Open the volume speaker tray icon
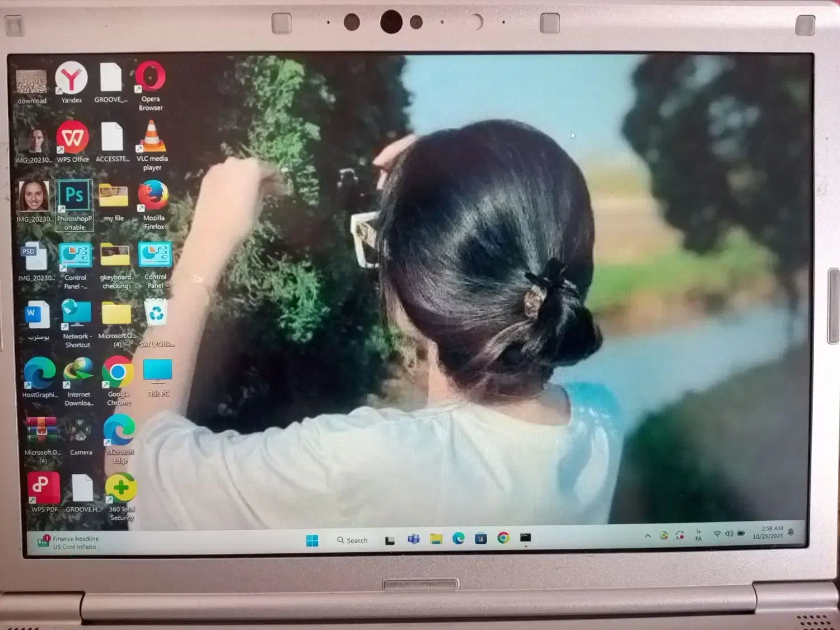Viewport: 840px width, 630px height. 729,534
